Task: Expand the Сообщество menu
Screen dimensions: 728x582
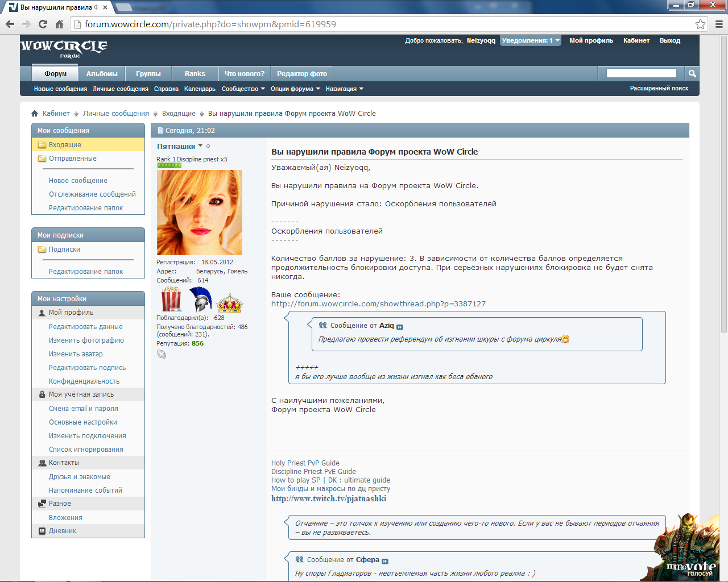Action: [243, 89]
